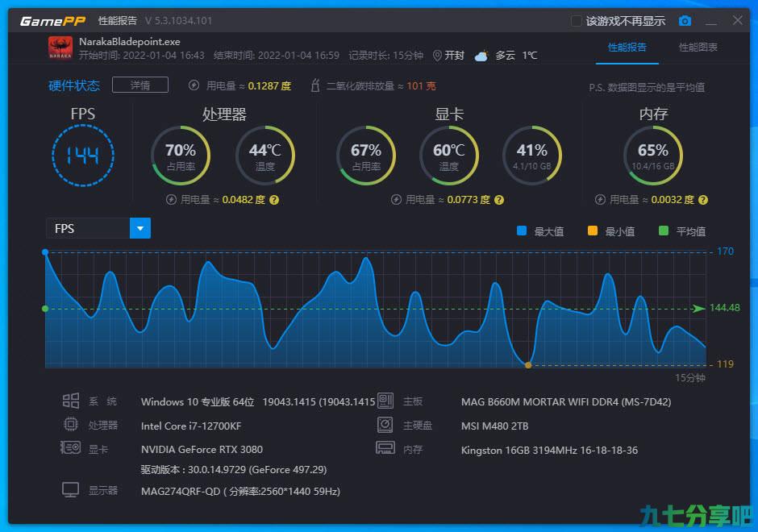Screen dimensions: 758x532
Task: Click the graphics card 67% usage gauge
Action: pyautogui.click(x=366, y=156)
